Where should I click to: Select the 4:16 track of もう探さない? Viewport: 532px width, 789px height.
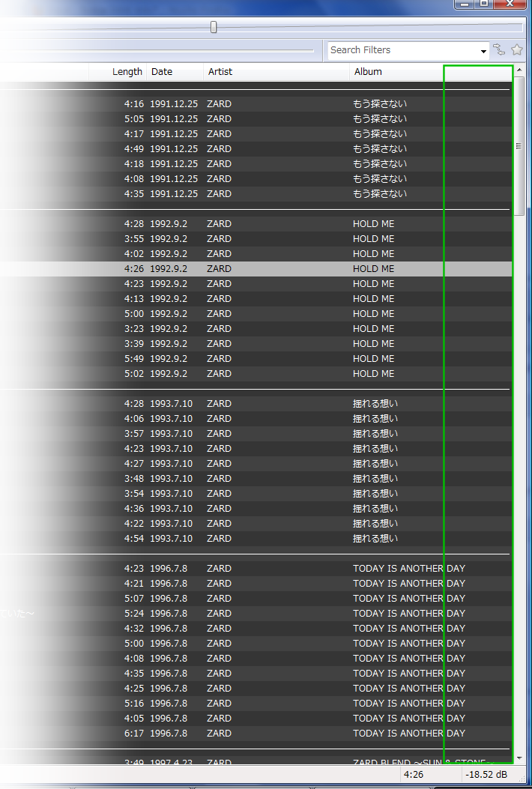pos(256,103)
